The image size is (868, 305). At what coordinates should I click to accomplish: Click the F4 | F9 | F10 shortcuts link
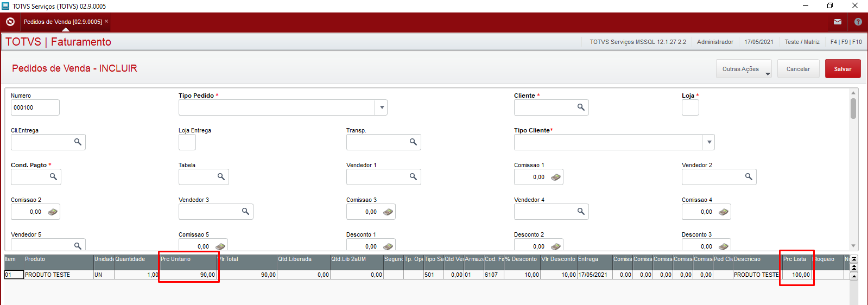pos(846,42)
